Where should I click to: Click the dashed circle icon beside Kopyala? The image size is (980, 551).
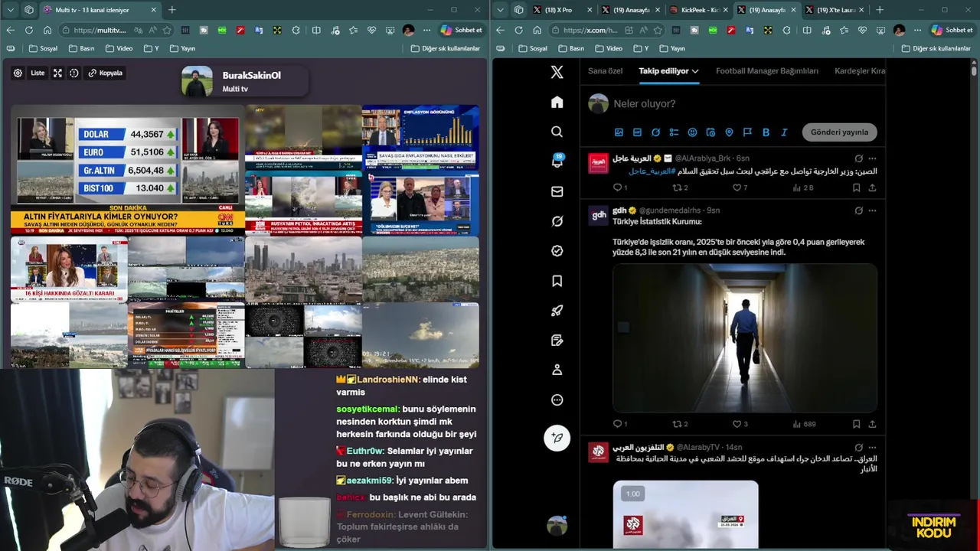[x=74, y=73]
